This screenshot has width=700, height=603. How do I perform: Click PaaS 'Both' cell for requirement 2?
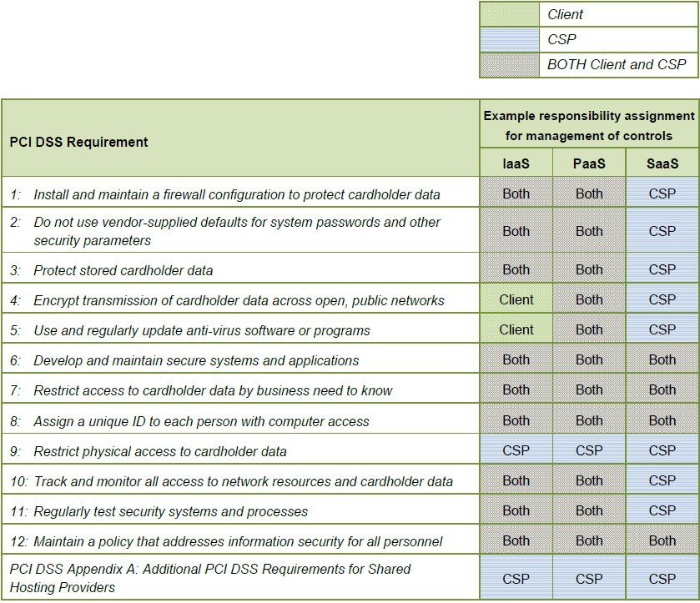[x=589, y=231]
